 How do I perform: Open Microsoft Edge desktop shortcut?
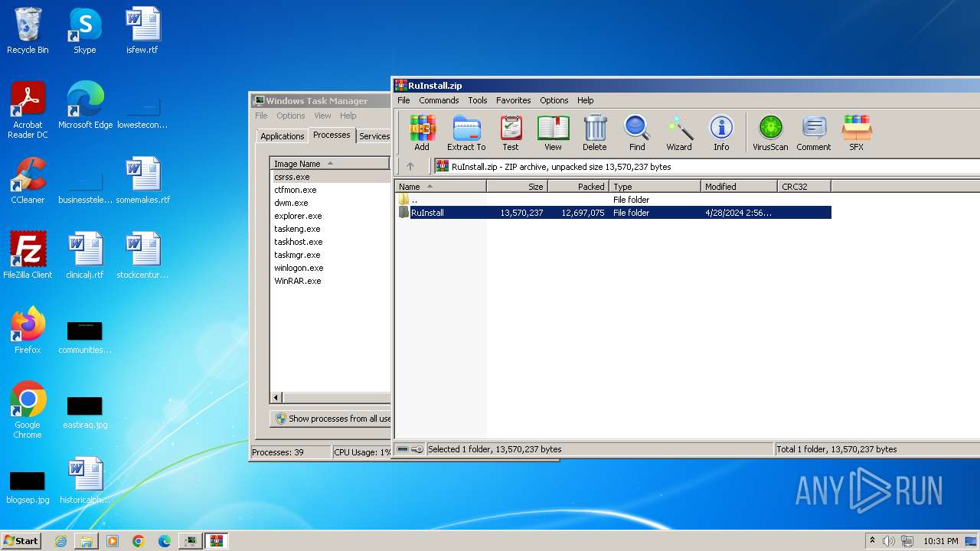tap(85, 106)
